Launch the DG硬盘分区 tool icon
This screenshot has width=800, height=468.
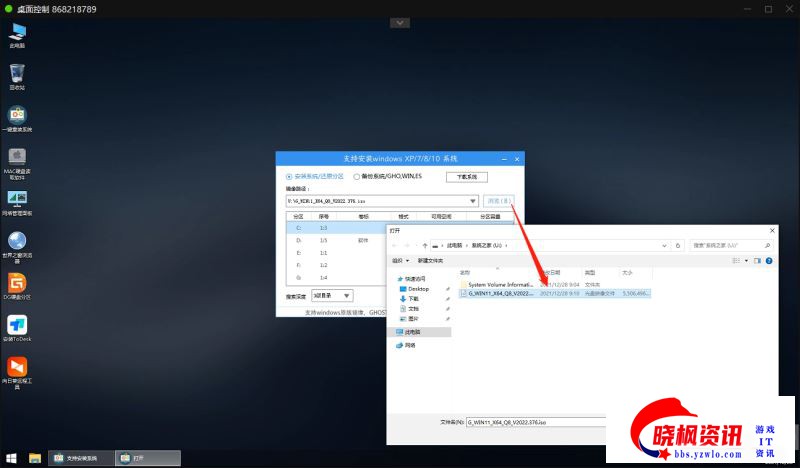pos(17,284)
